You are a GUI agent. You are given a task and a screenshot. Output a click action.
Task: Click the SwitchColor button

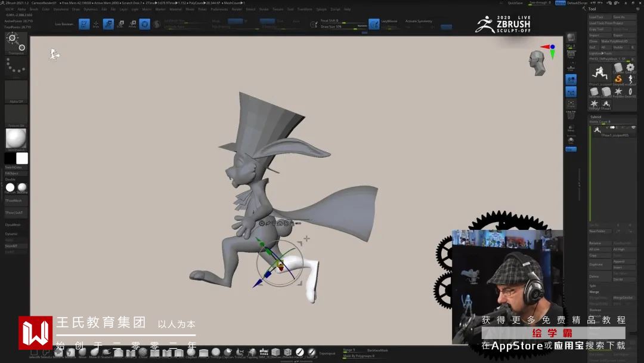click(x=16, y=167)
